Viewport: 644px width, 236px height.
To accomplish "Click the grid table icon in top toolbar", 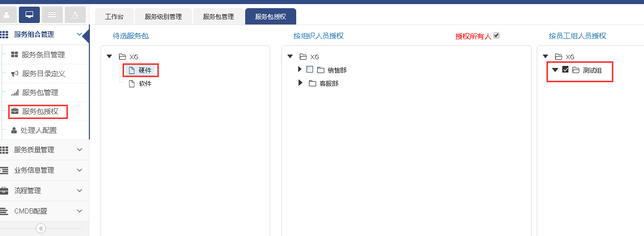I will click(52, 15).
